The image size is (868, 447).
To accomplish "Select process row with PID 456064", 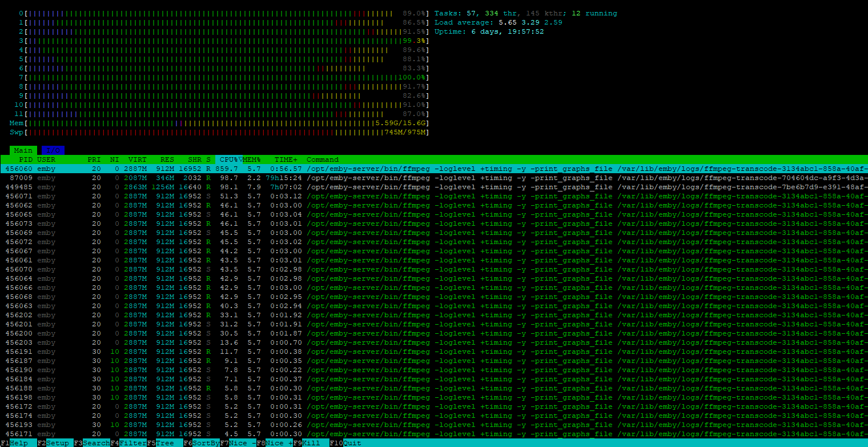I will (434, 278).
